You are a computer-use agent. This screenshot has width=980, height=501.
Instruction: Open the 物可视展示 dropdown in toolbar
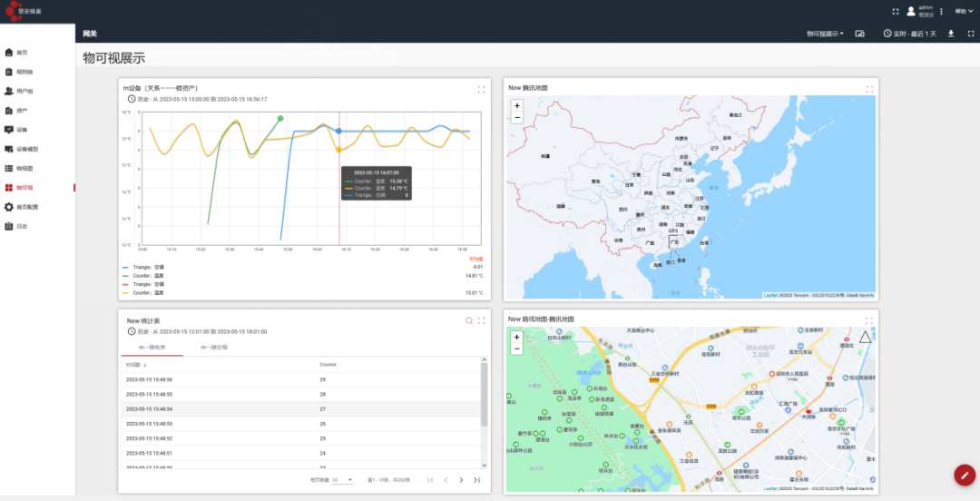coord(825,34)
